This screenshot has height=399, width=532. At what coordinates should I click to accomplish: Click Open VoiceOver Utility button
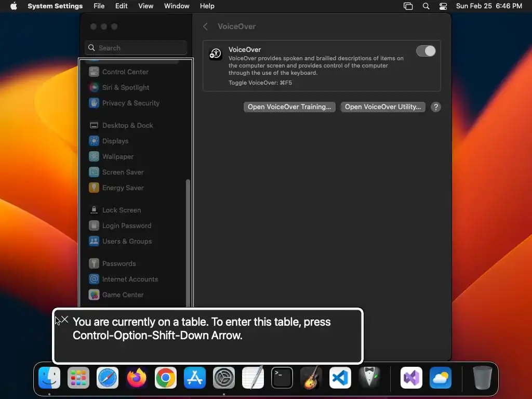[383, 107]
